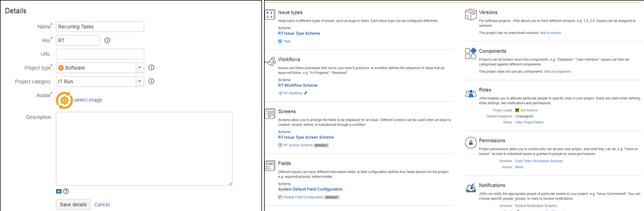Click the Add a component link
Viewport: 644px width, 211px height.
click(x=557, y=71)
